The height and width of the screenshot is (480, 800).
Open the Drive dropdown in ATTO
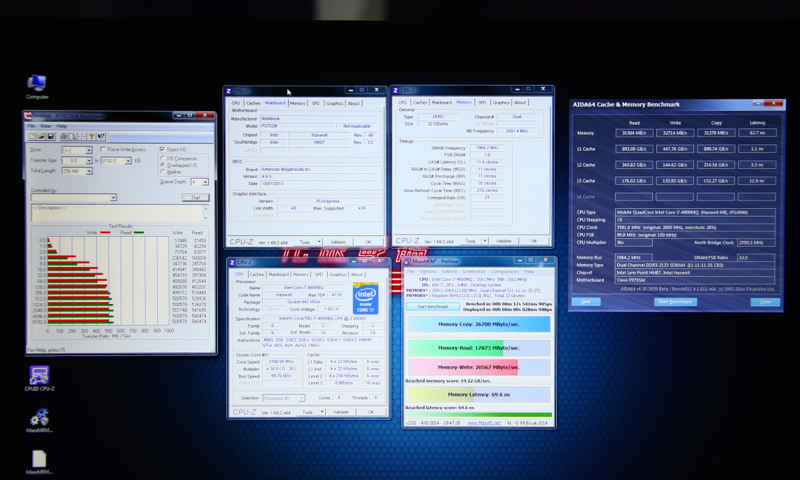pyautogui.click(x=89, y=150)
